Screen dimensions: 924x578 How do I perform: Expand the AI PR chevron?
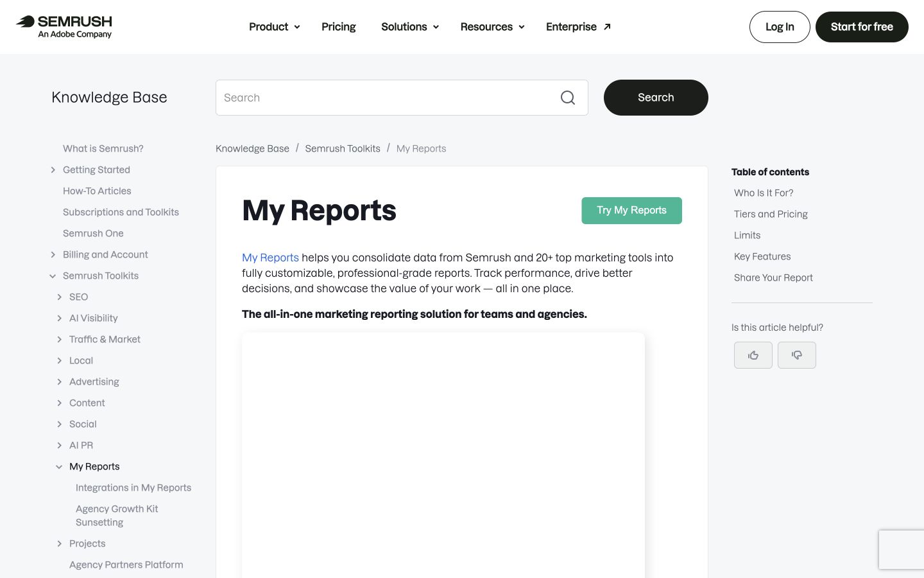tap(60, 445)
